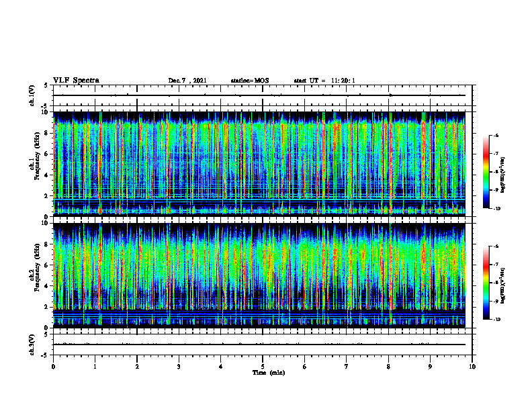532x411 pixels.
Task: Click the "-10" tick on the ch.1 colorbar
Action: click(496, 209)
